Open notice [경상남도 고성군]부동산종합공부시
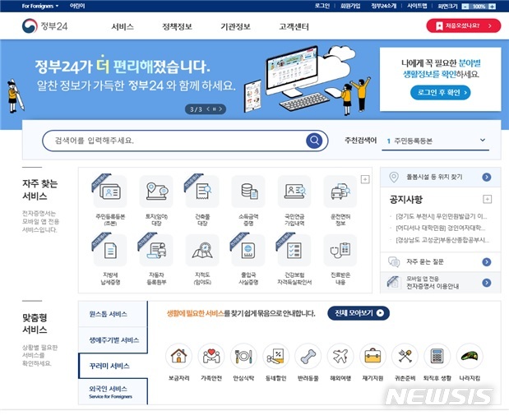This screenshot has width=509, height=420. [442, 240]
